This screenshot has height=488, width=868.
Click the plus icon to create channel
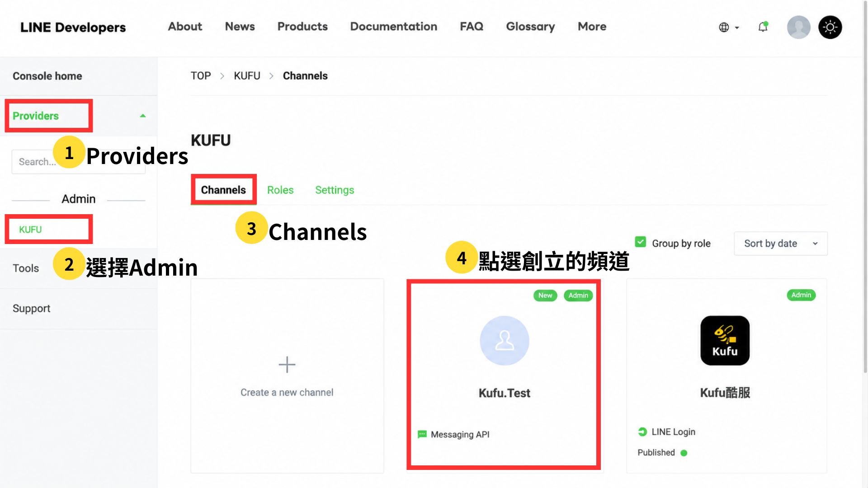click(x=287, y=365)
